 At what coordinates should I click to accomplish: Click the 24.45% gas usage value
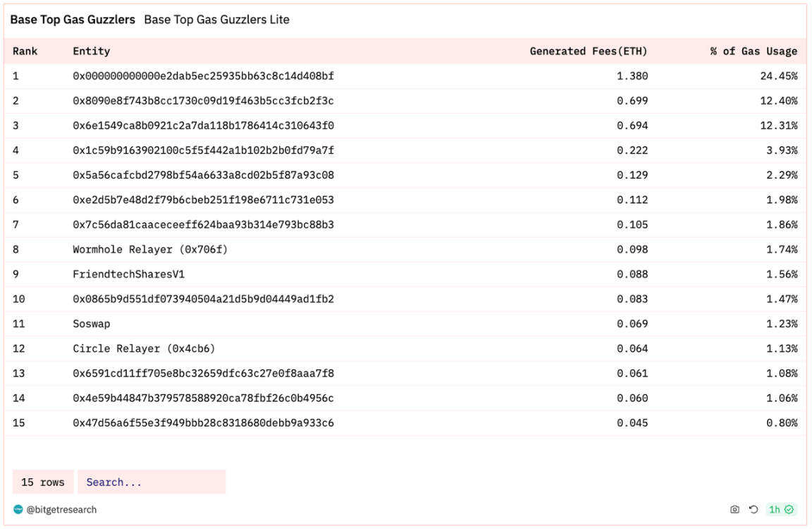point(778,76)
